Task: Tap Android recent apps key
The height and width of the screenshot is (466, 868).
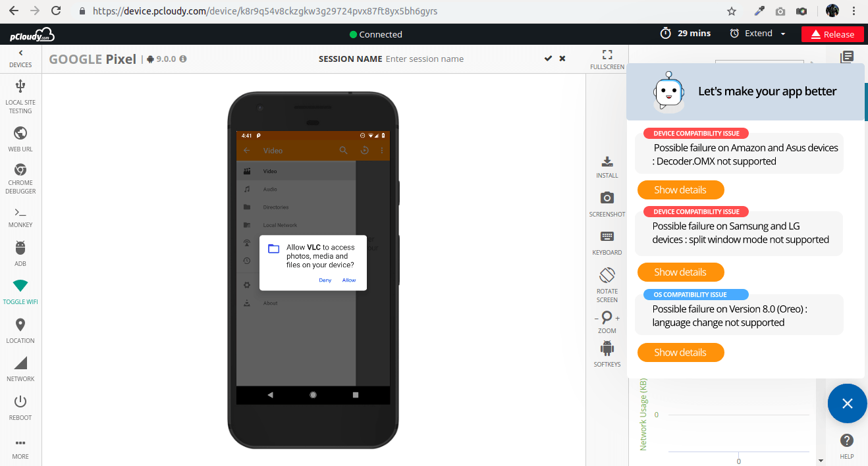Action: click(x=356, y=395)
